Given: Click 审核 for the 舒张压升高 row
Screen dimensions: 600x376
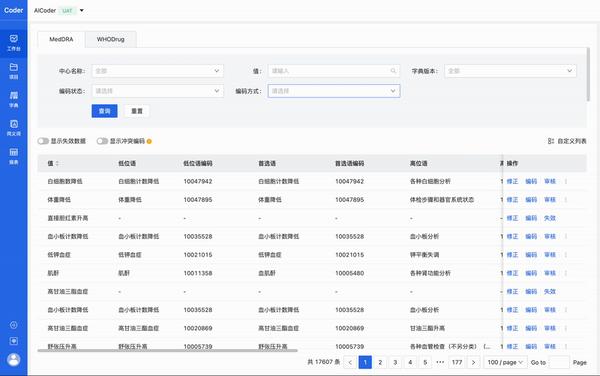Looking at the screenshot, I should 550,347.
